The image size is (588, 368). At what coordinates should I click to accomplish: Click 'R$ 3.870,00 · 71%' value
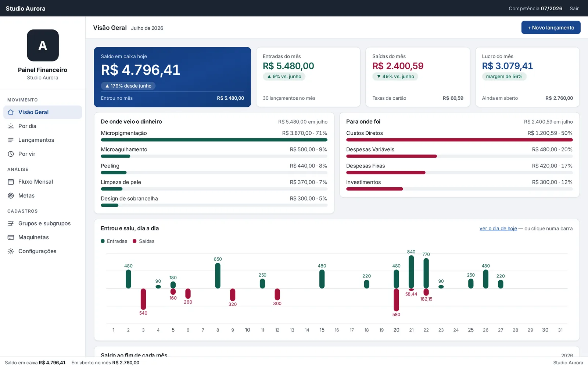click(305, 133)
